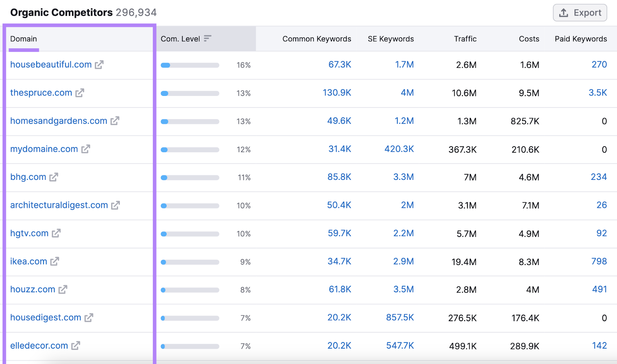Open the architecturaldigest.com domain link
617x364 pixels.
pyautogui.click(x=59, y=205)
